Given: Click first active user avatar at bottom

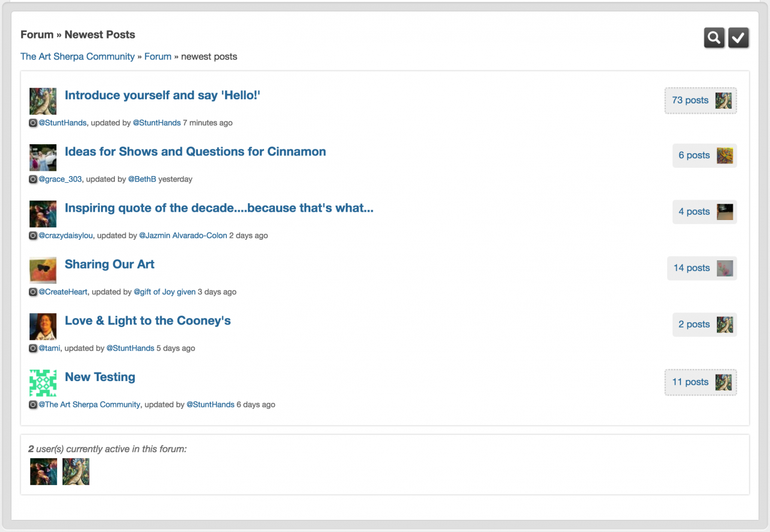Looking at the screenshot, I should [x=43, y=472].
